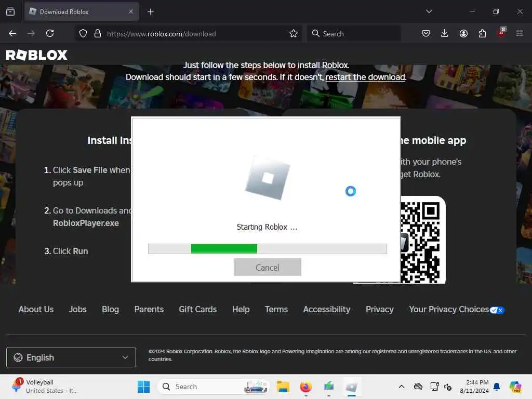Focus the roblox.com/download address bar
532x399 pixels.
(x=189, y=34)
